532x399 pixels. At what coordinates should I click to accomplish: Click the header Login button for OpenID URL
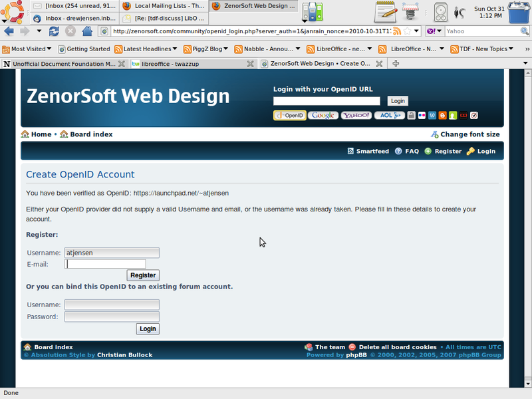click(x=398, y=101)
